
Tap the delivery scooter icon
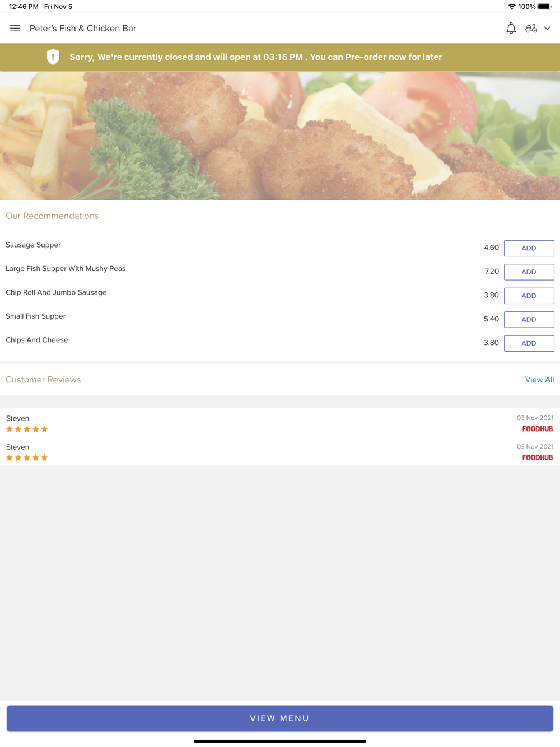pyautogui.click(x=531, y=29)
